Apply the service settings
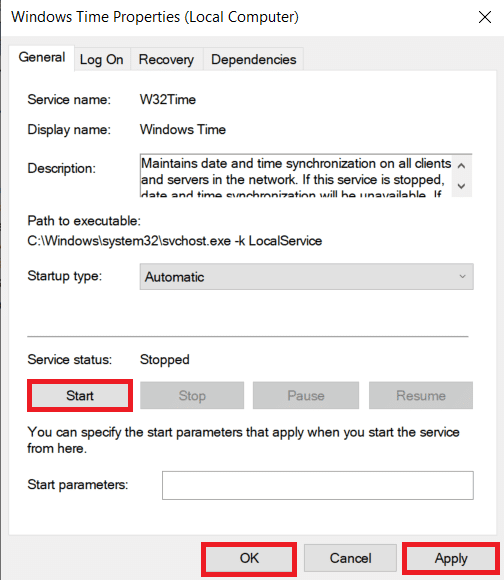Viewport: 504px width, 580px height. pyautogui.click(x=451, y=558)
